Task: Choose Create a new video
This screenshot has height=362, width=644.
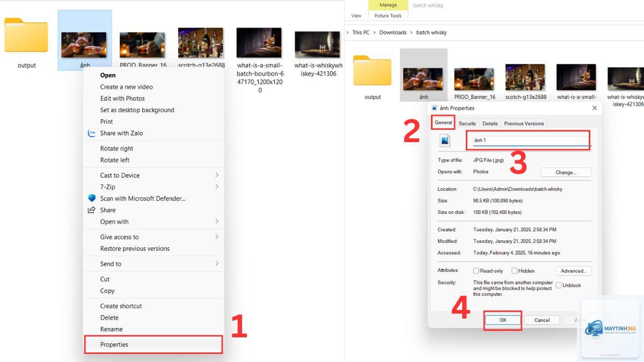Action: tap(127, 87)
